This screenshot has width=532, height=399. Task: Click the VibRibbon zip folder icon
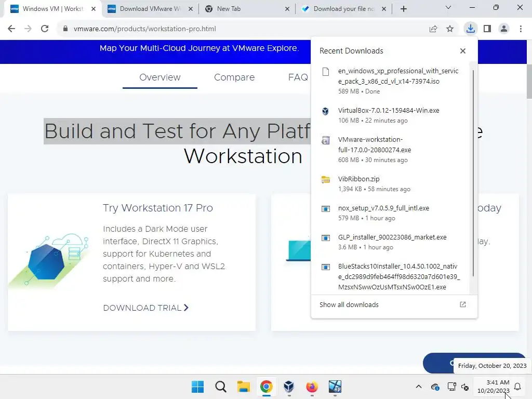(x=325, y=179)
